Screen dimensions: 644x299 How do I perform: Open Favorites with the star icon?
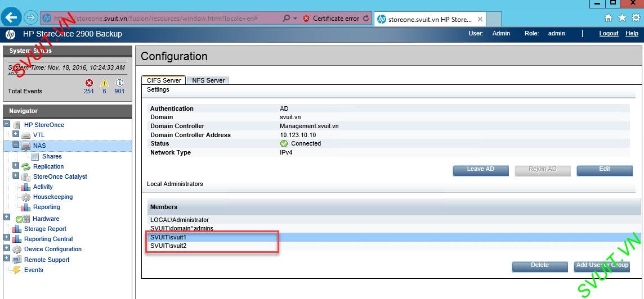click(x=622, y=17)
